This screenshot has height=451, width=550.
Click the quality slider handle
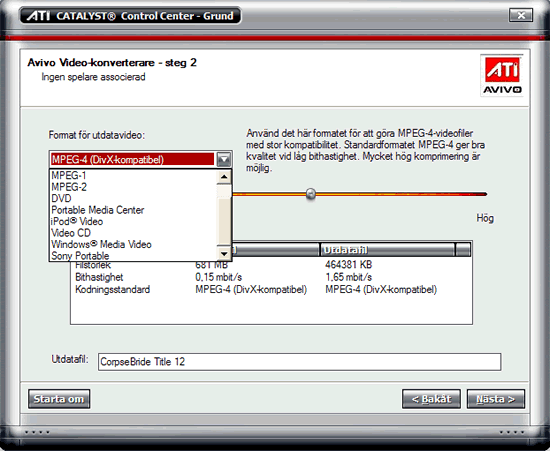click(310, 194)
